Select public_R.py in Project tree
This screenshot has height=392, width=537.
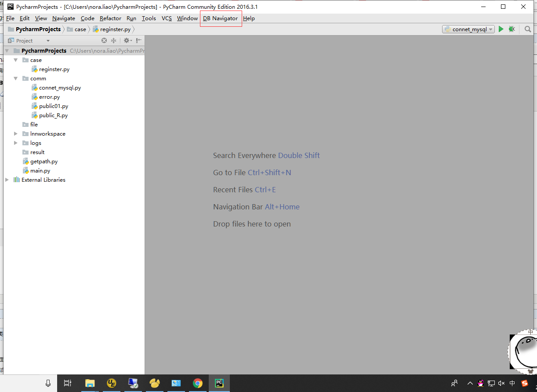50,115
